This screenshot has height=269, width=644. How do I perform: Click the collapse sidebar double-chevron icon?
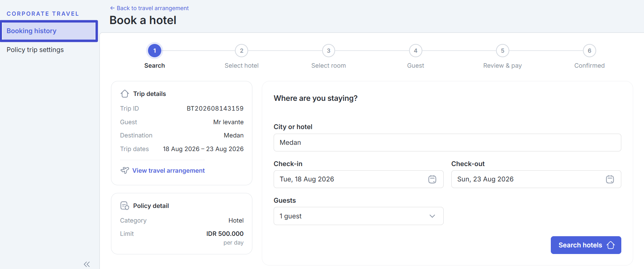click(x=87, y=264)
